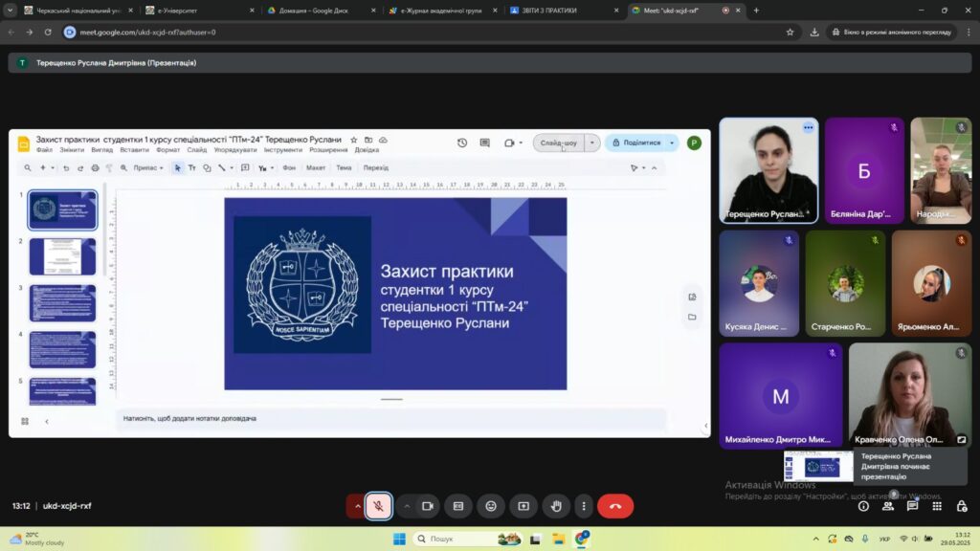Bookmark this page with the star icon
980x551 pixels.
tap(790, 32)
